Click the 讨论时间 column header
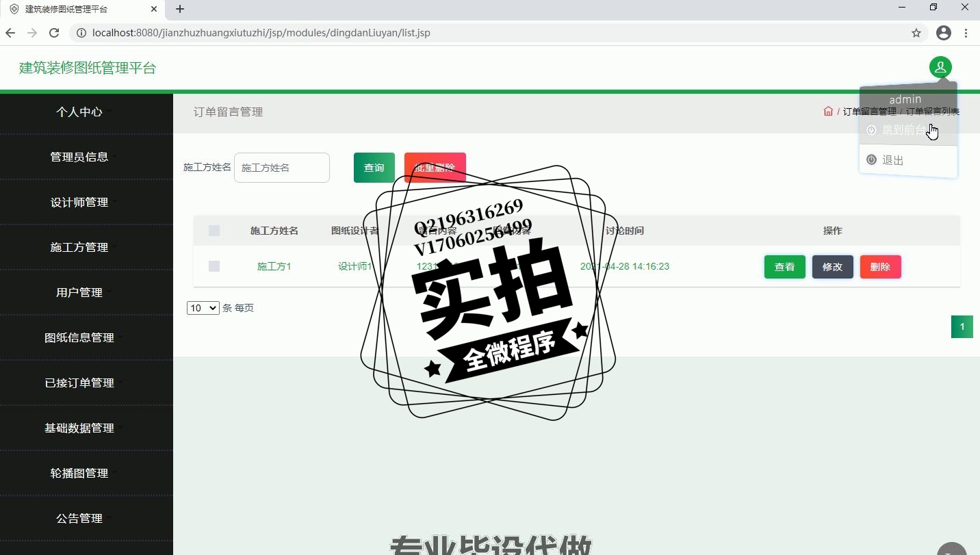This screenshot has width=980, height=555. tap(625, 231)
